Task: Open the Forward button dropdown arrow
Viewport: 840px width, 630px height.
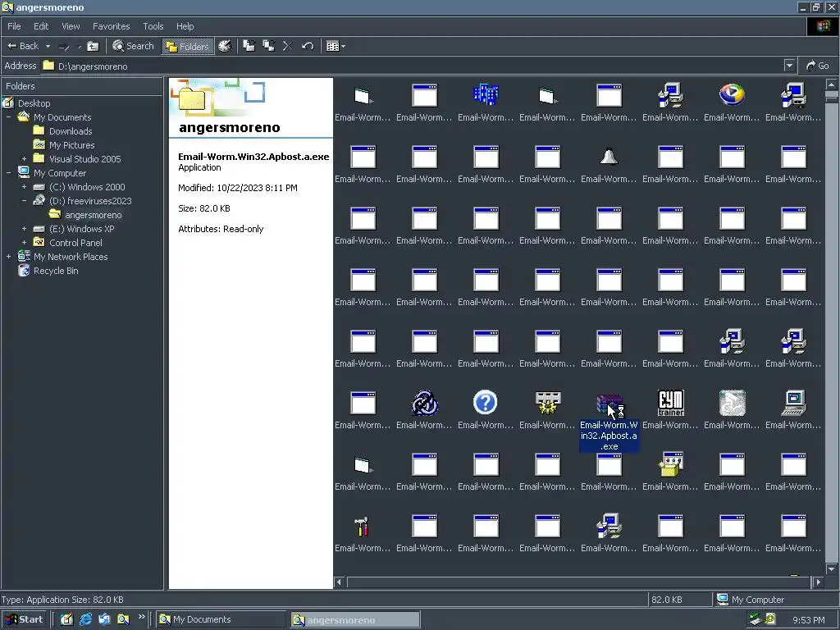Action: click(80, 47)
